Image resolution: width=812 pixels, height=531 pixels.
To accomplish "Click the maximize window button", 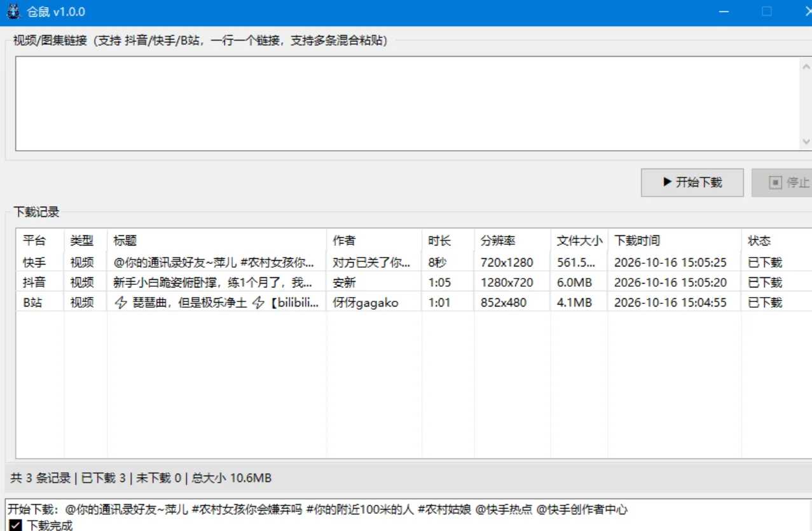I will 767,11.
